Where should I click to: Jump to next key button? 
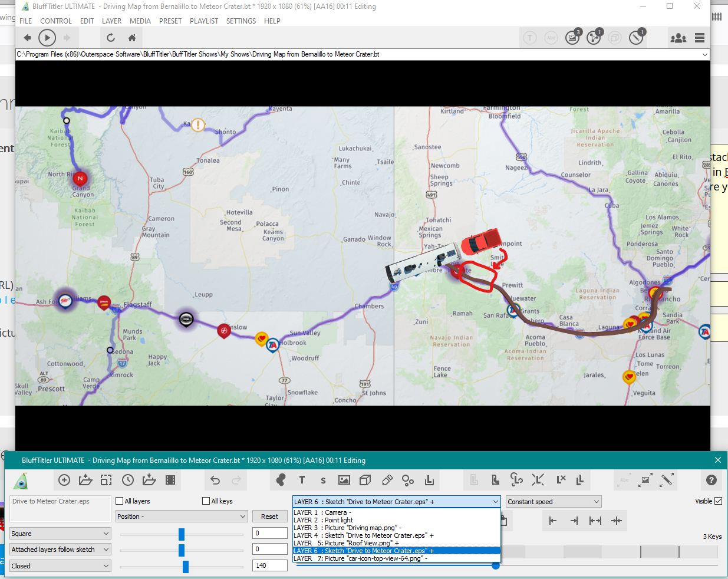(574, 521)
